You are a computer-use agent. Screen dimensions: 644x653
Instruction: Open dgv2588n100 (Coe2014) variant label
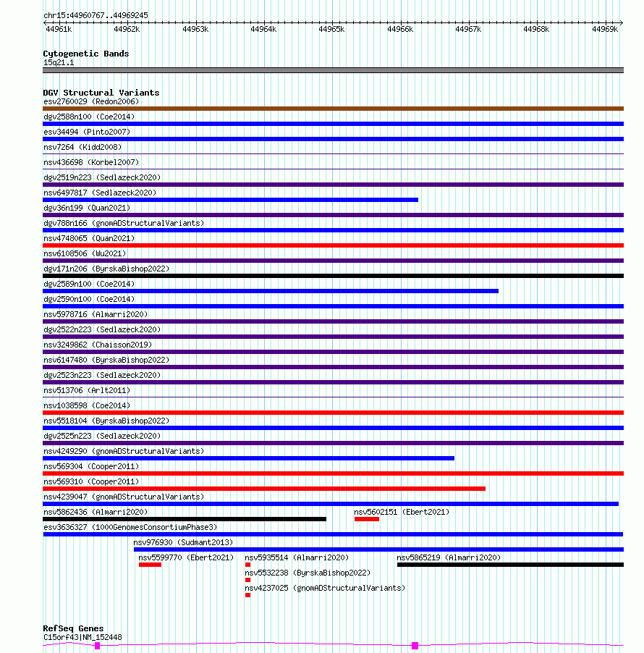click(x=89, y=117)
